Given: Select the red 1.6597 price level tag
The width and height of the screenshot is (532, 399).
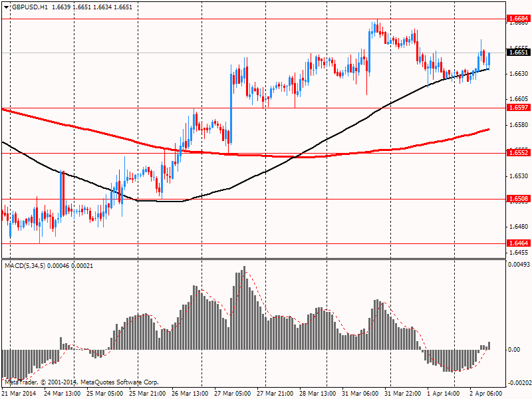Looking at the screenshot, I should [x=518, y=108].
